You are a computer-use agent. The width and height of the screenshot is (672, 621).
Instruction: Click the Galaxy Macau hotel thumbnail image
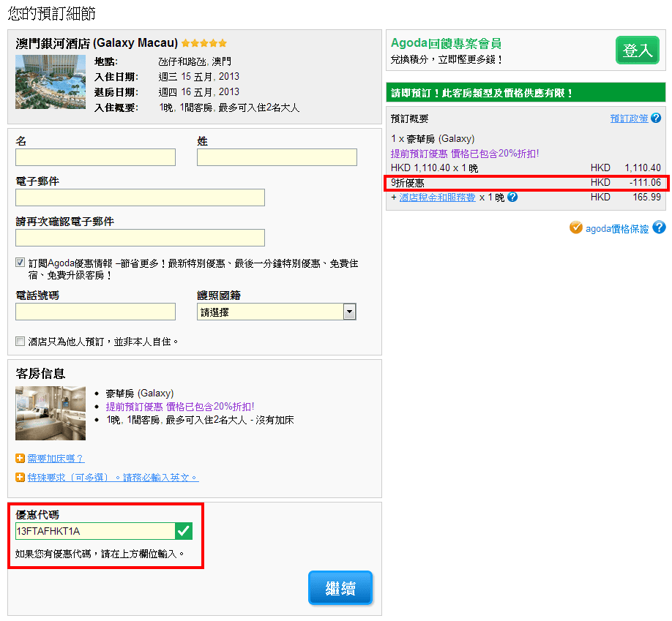point(51,82)
